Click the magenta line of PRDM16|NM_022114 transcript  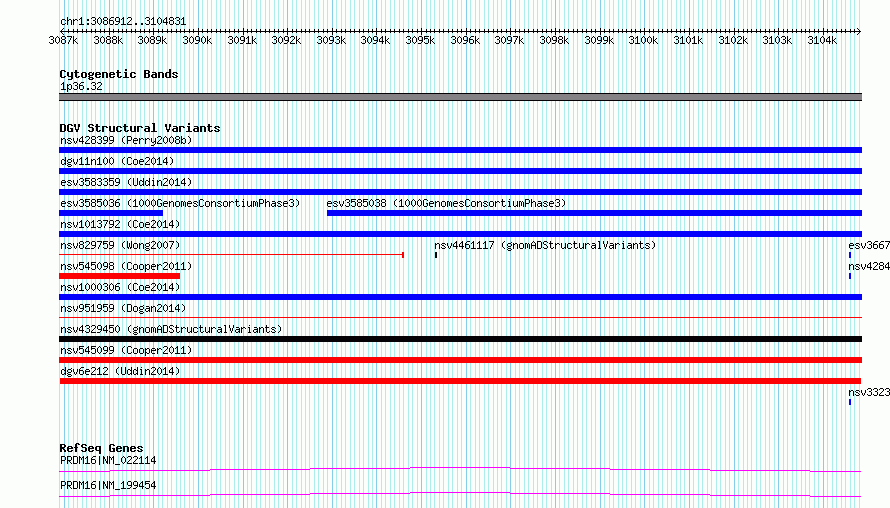tap(460, 469)
